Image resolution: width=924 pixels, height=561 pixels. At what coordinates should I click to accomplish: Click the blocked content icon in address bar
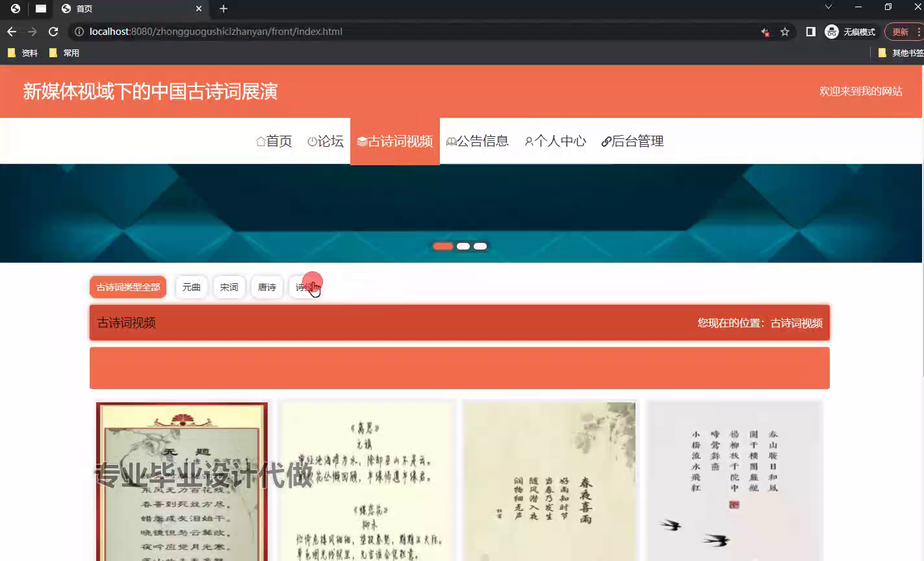(765, 31)
